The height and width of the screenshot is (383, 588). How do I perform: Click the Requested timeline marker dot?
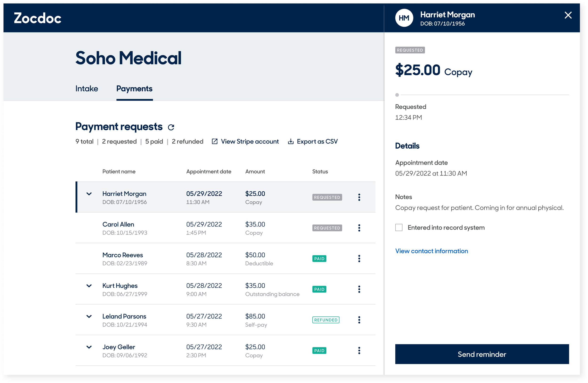pos(397,95)
